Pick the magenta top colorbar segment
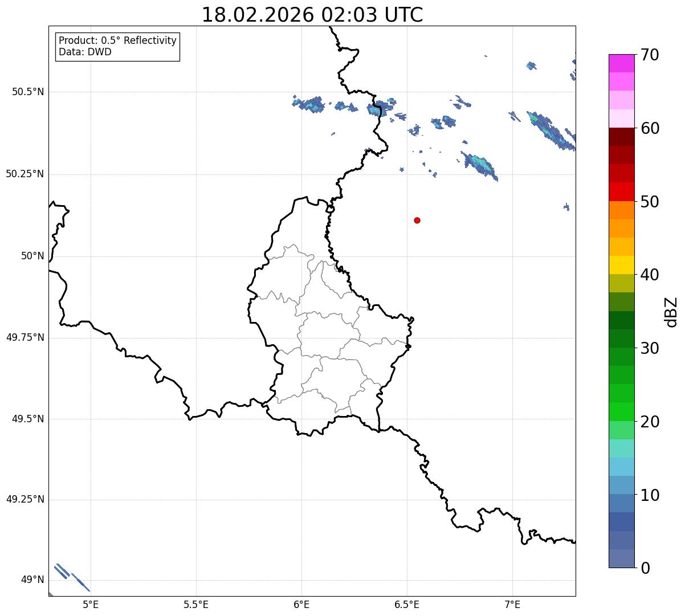The image size is (685, 616). point(621,63)
